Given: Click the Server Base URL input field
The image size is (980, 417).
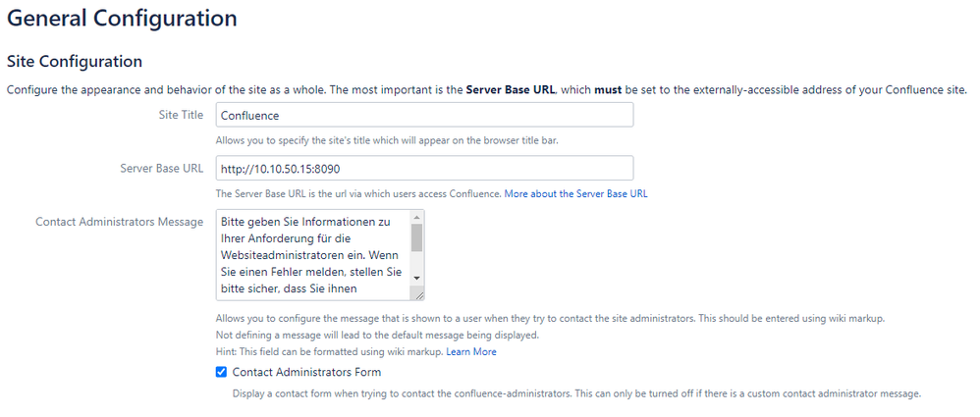Looking at the screenshot, I should (x=424, y=169).
